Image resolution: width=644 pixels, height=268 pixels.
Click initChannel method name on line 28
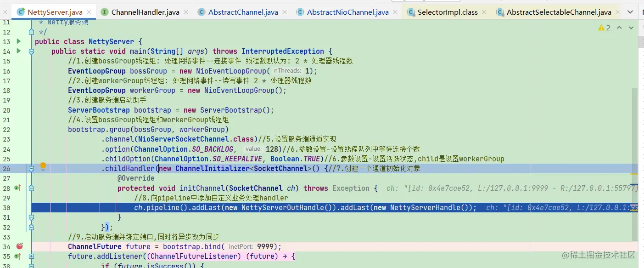pyautogui.click(x=202, y=188)
